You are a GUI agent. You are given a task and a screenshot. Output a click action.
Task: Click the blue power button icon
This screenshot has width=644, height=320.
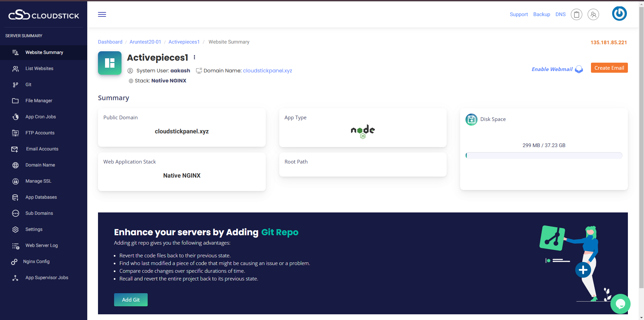coord(619,14)
